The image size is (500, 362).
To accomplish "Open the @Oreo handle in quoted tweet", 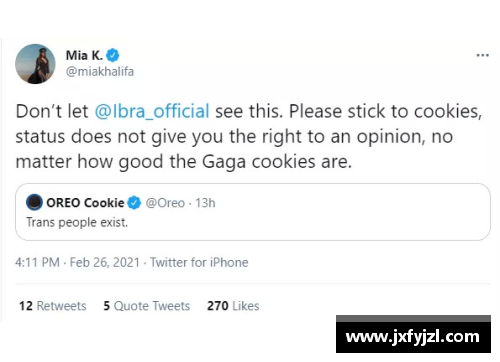I will (165, 203).
